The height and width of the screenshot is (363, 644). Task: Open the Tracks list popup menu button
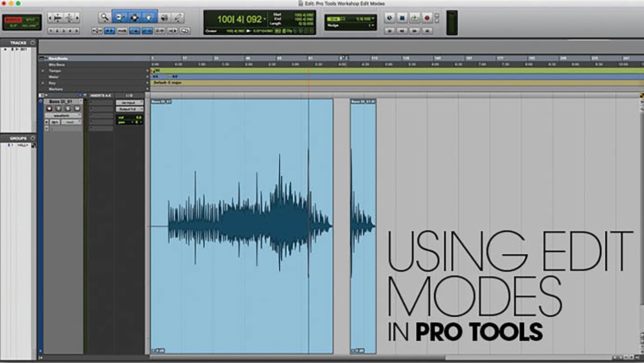33,43
